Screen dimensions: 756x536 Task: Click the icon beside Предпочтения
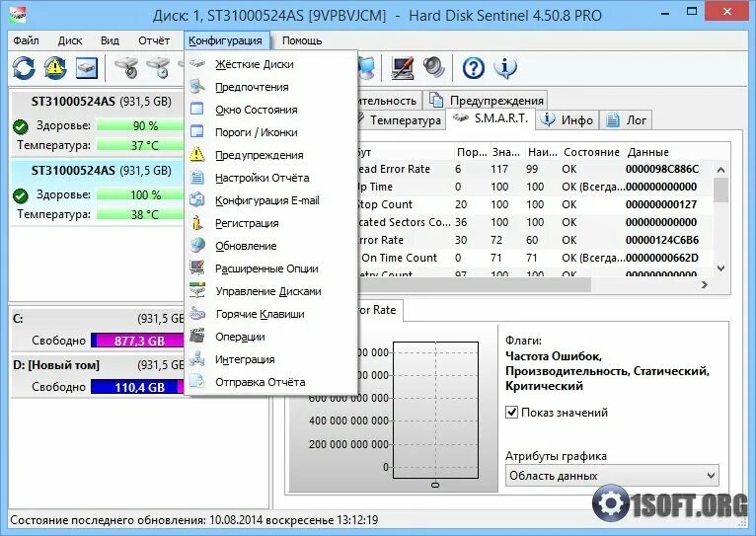coord(197,86)
